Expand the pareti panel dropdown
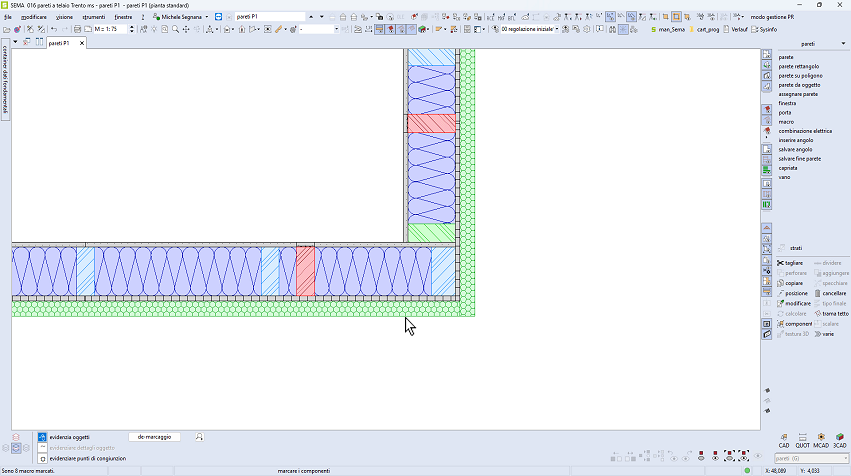Screen dimensions: 851x476 pos(808,44)
